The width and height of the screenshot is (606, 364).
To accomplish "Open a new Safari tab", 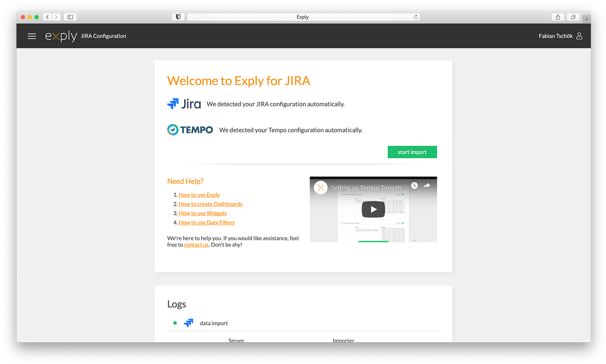I will 586,19.
